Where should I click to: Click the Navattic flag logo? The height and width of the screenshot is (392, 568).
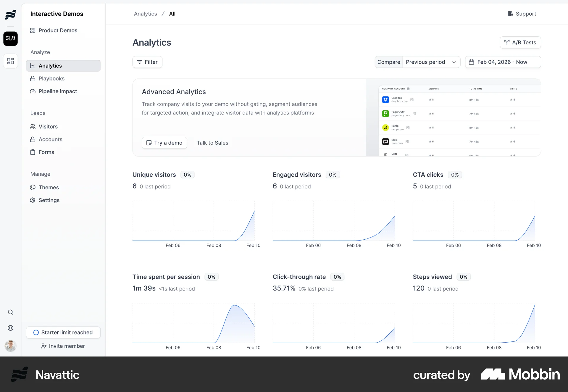click(10, 14)
